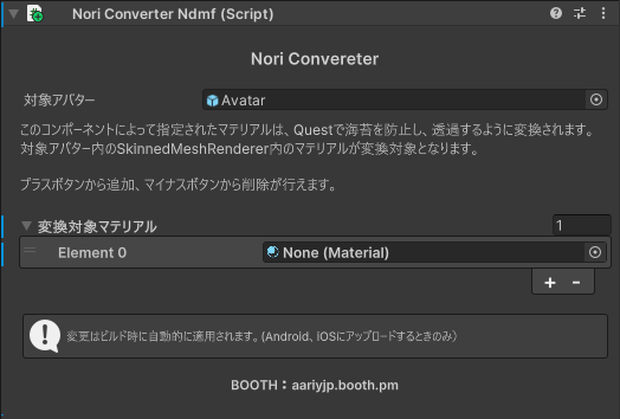Collapse the Nori Converter Ndmf component
The height and width of the screenshot is (419, 620).
click(13, 14)
